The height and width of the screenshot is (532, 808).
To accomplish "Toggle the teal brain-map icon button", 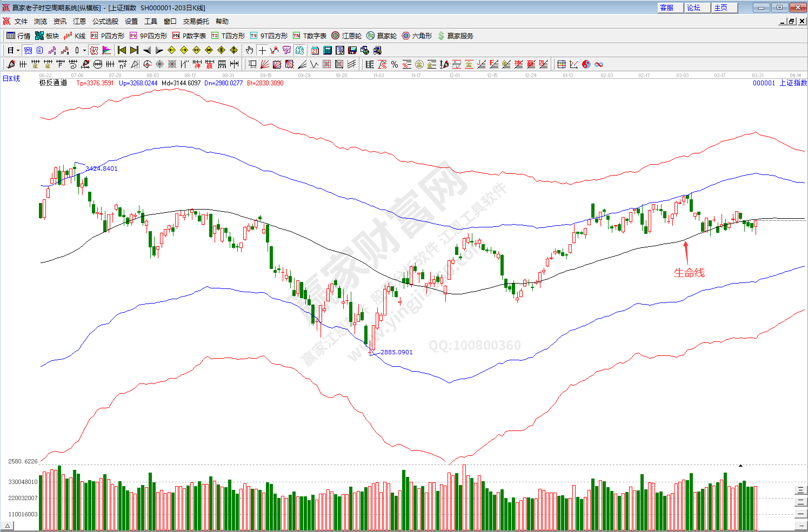I will tap(299, 50).
